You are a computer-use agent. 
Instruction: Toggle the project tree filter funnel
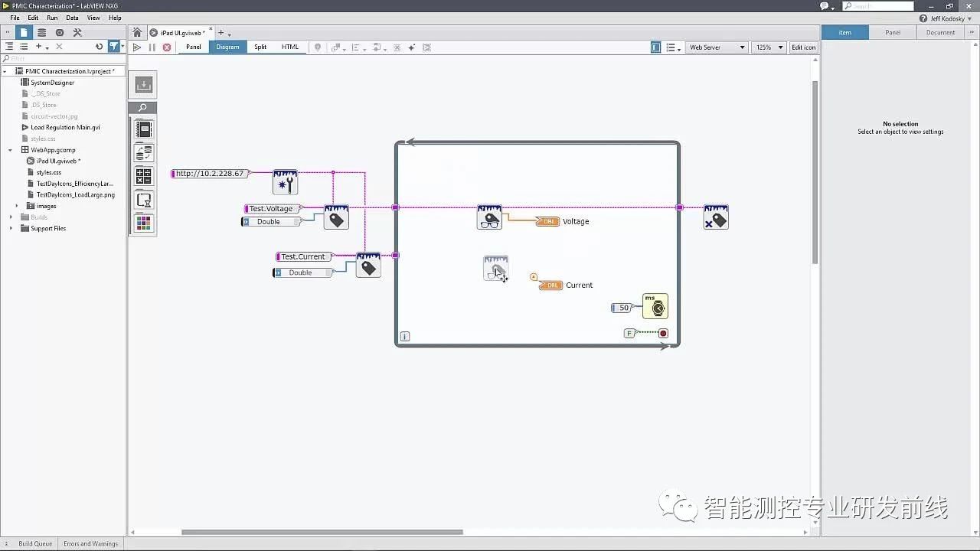tap(114, 47)
